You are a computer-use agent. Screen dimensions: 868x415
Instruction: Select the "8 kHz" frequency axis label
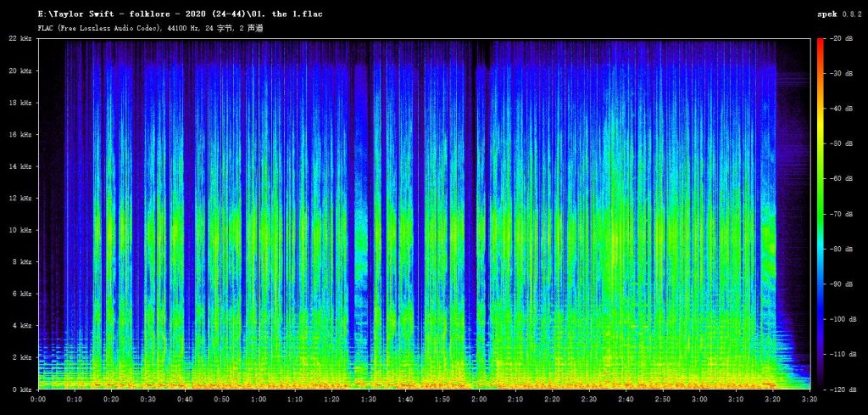(x=23, y=261)
